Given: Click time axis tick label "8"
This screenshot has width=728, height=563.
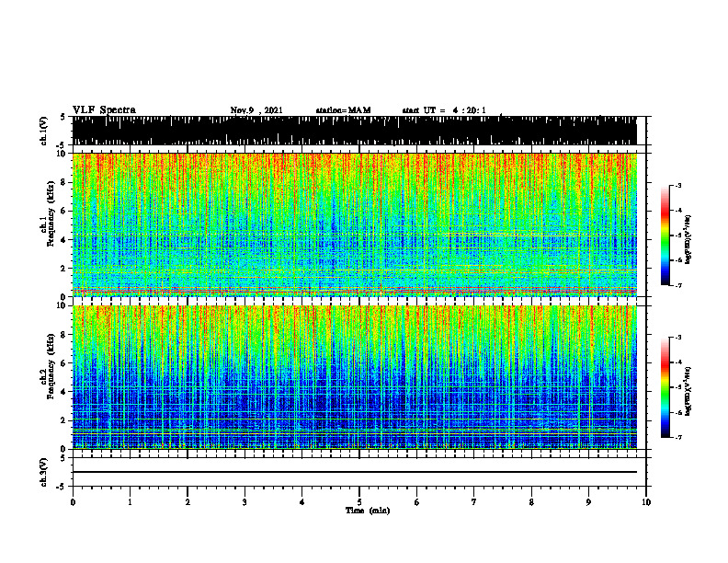Looking at the screenshot, I should click(x=531, y=502).
